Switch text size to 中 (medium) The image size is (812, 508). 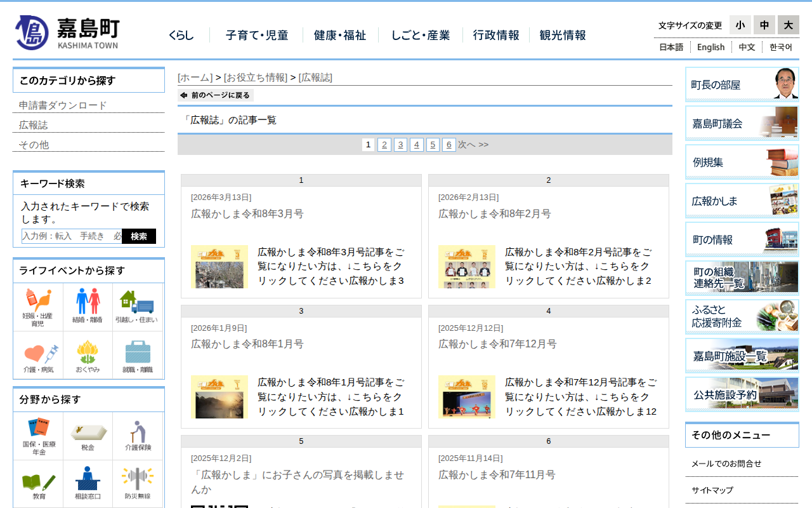[x=764, y=25]
